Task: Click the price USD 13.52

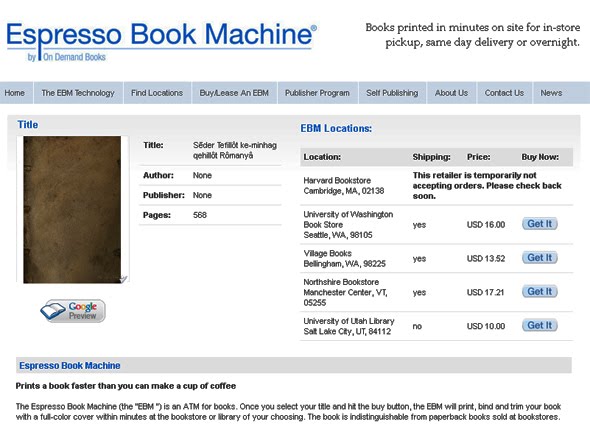Action: point(486,258)
